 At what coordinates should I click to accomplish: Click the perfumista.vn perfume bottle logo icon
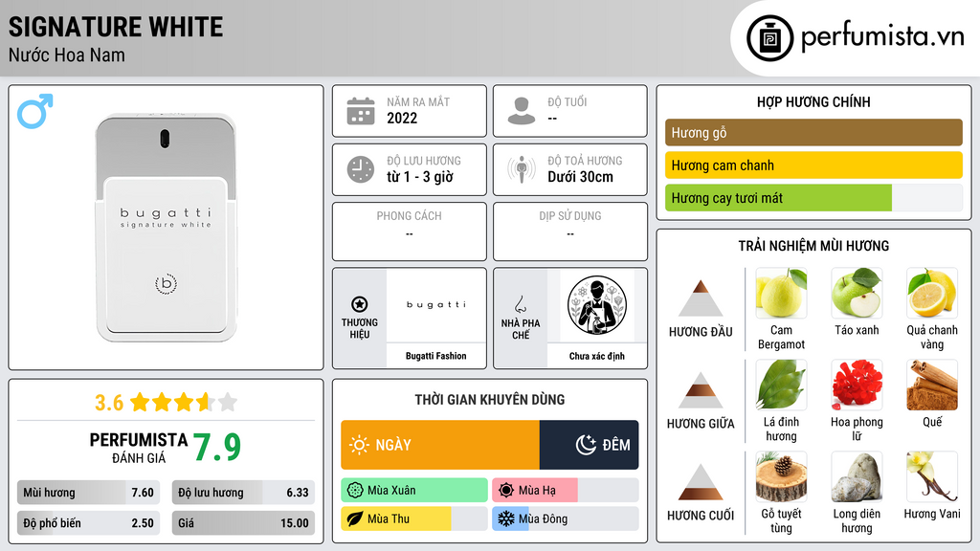(x=769, y=38)
